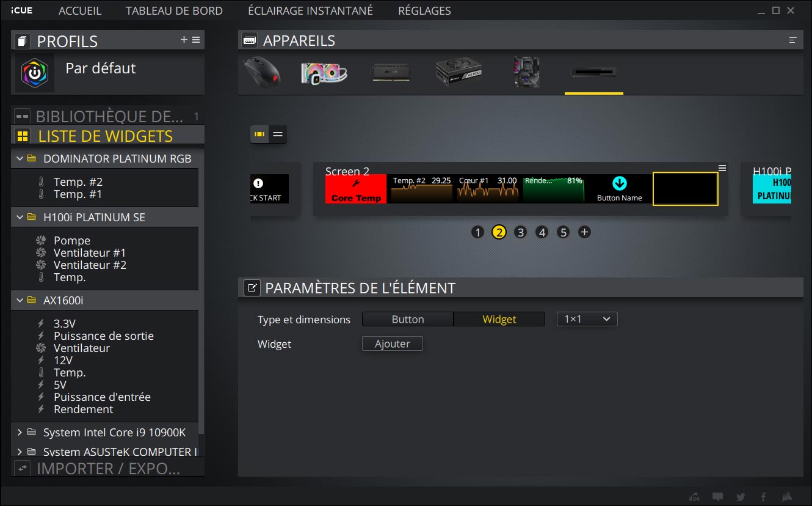812x506 pixels.
Task: Select the 12V widget entry
Action: pos(63,361)
